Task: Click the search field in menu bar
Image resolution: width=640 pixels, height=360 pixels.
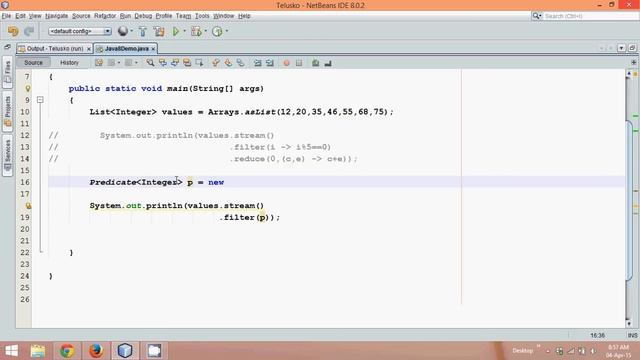Action: click(590, 16)
